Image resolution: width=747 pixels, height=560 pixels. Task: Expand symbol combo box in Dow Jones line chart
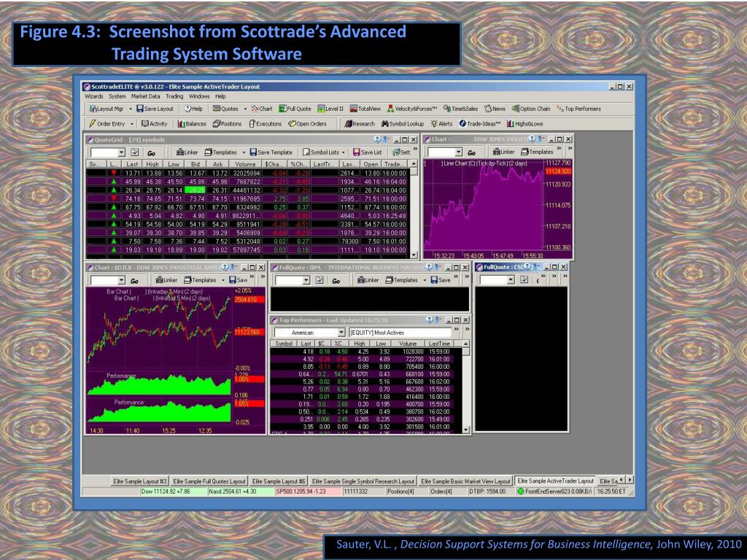[x=459, y=152]
